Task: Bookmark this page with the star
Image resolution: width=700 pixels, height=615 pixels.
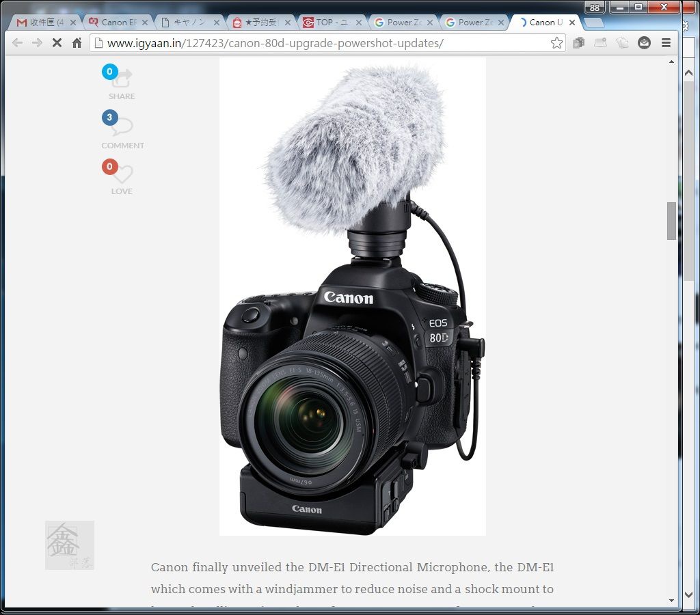Action: pyautogui.click(x=556, y=43)
